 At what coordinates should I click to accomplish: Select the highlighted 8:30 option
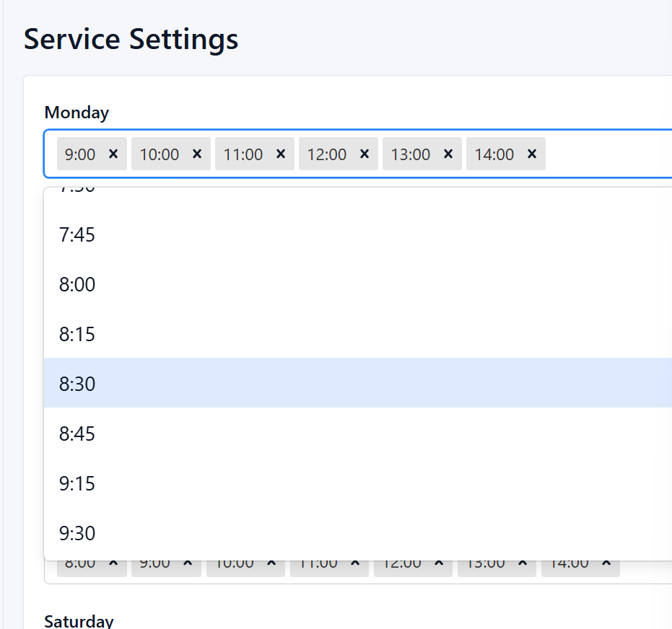coord(77,384)
